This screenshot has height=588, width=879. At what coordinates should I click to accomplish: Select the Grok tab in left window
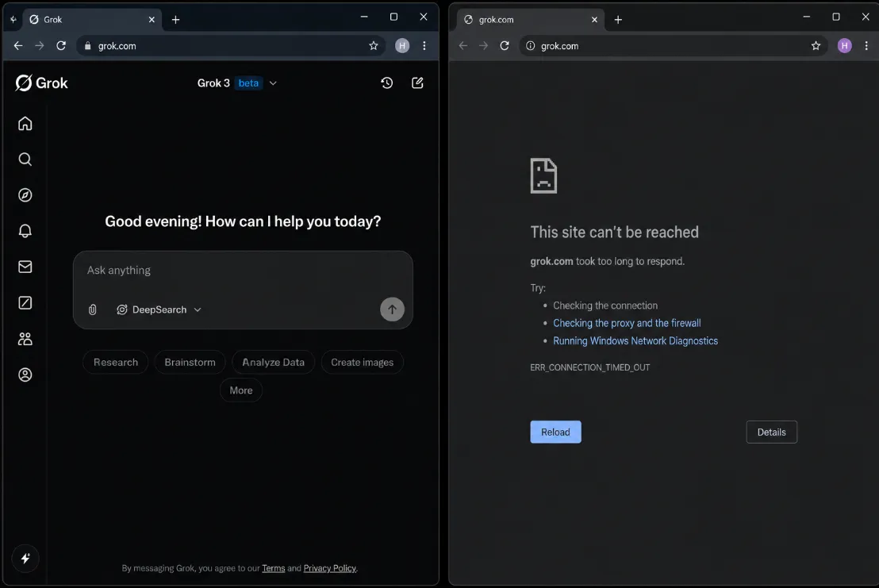[93, 20]
